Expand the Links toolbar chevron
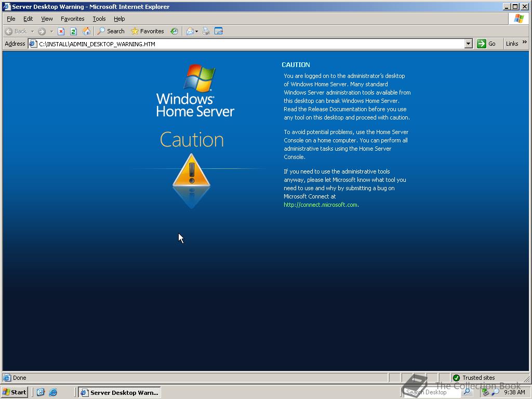Image resolution: width=532 pixels, height=399 pixels. point(525,42)
